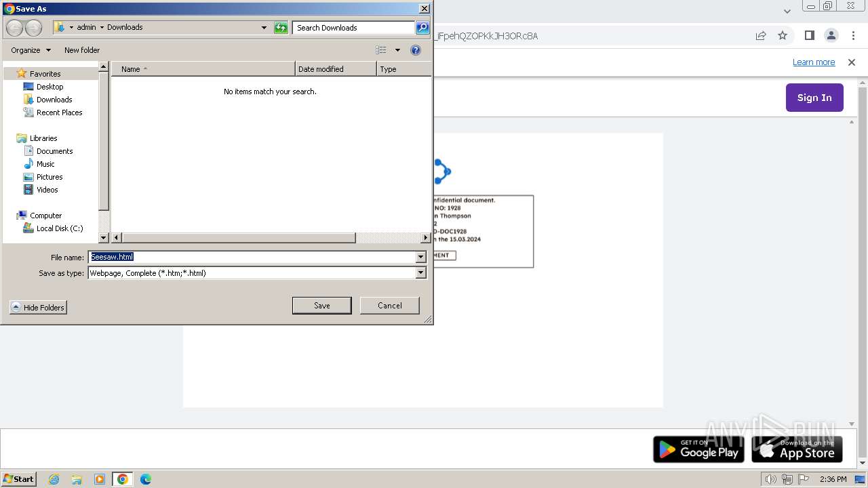Click the Chrome tab search chevron
The image size is (868, 488).
click(787, 12)
